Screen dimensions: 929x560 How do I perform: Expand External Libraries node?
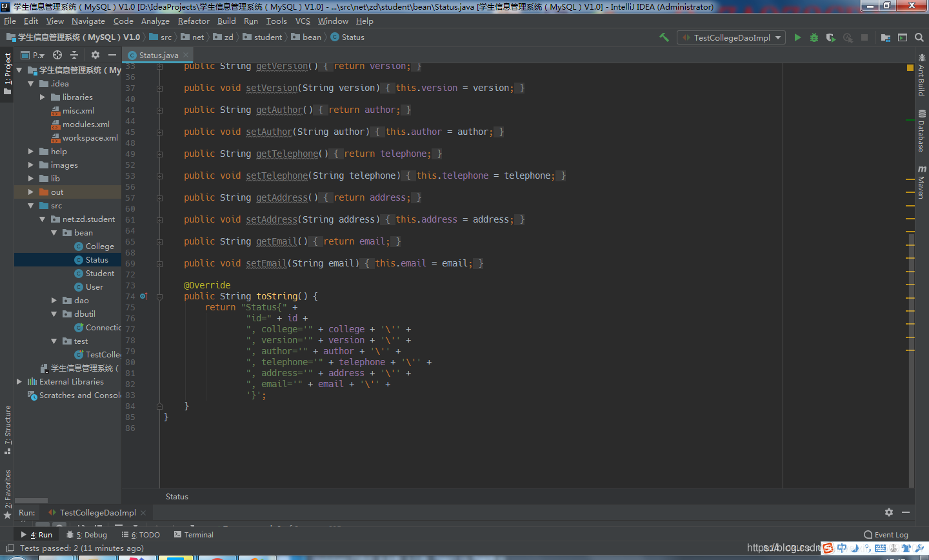[19, 382]
